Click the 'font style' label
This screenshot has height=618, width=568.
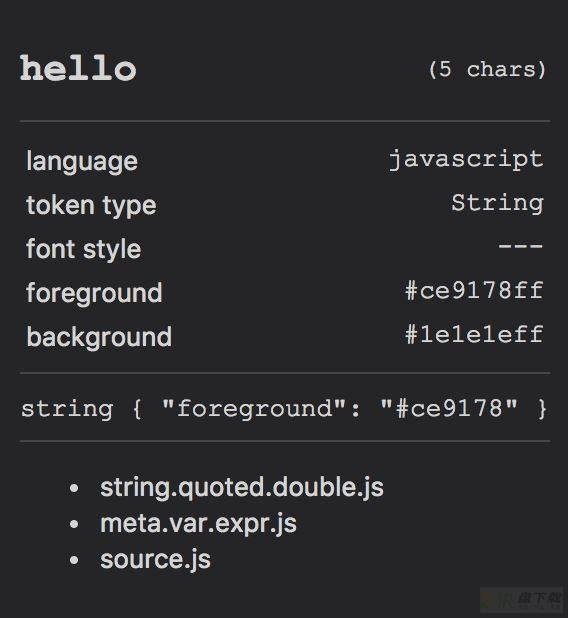click(83, 249)
